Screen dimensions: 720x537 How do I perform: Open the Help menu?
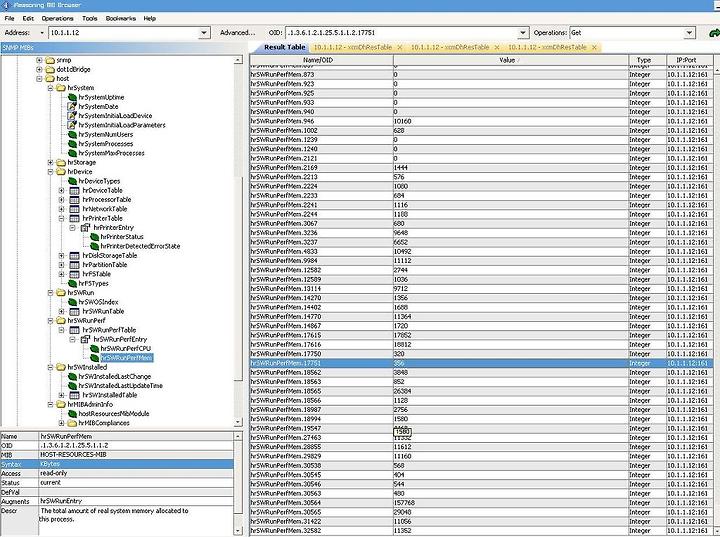(x=150, y=18)
